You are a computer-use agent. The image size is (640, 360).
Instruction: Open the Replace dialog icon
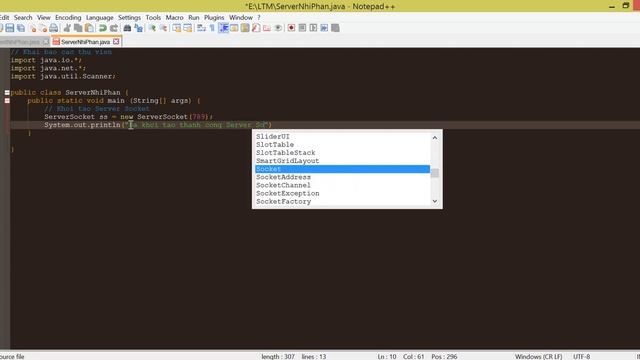(x=139, y=28)
